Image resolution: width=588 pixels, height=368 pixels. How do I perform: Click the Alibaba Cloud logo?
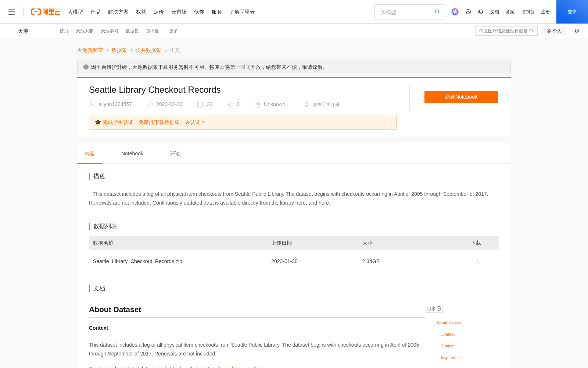(45, 12)
